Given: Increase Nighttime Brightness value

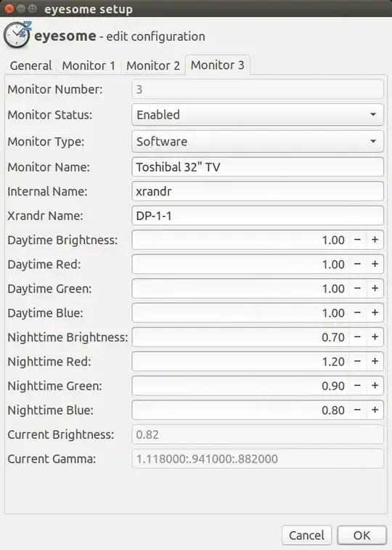Looking at the screenshot, I should click(x=375, y=337).
